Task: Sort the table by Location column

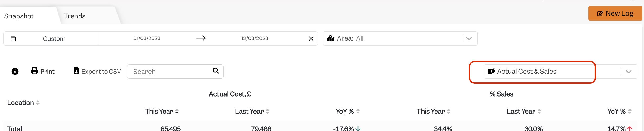Action: (23, 103)
